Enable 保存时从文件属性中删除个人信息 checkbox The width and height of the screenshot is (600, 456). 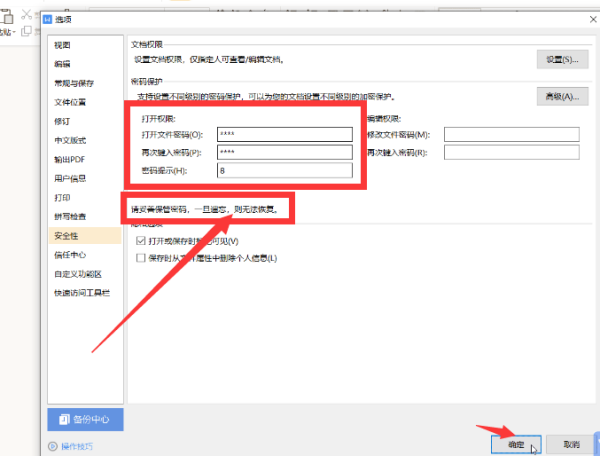141,258
